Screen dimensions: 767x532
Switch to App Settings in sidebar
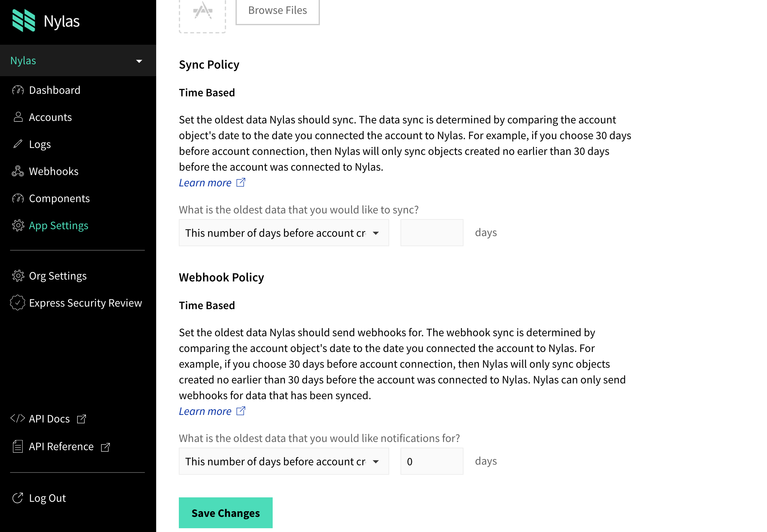(58, 225)
